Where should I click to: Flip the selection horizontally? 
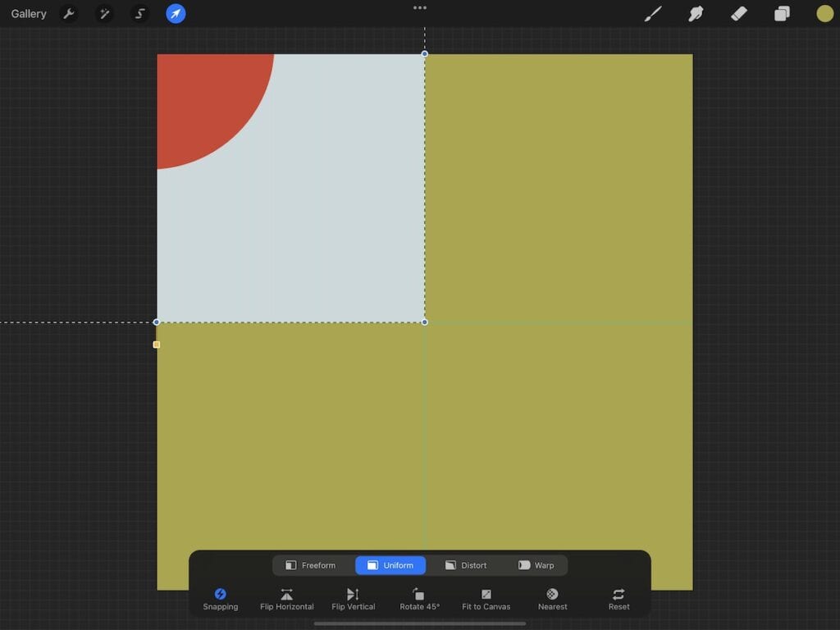[x=286, y=598]
